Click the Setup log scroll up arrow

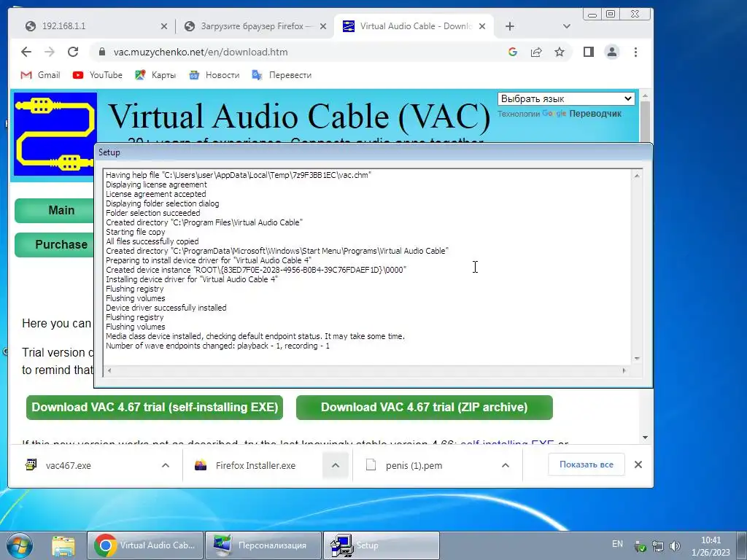pos(636,176)
